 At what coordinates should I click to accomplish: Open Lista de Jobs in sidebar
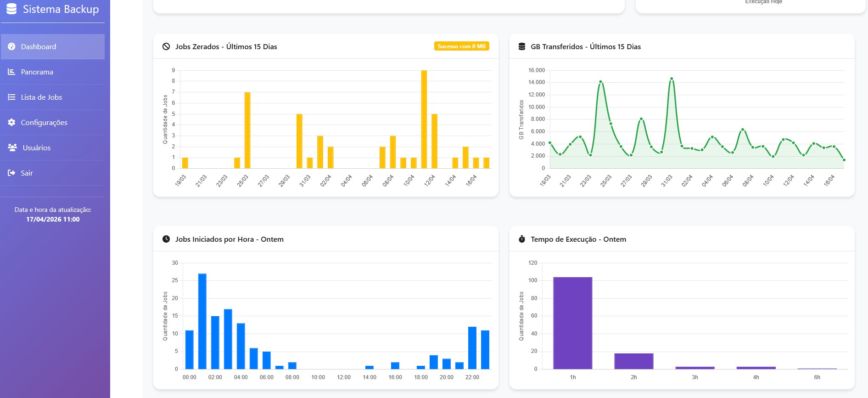click(x=53, y=97)
